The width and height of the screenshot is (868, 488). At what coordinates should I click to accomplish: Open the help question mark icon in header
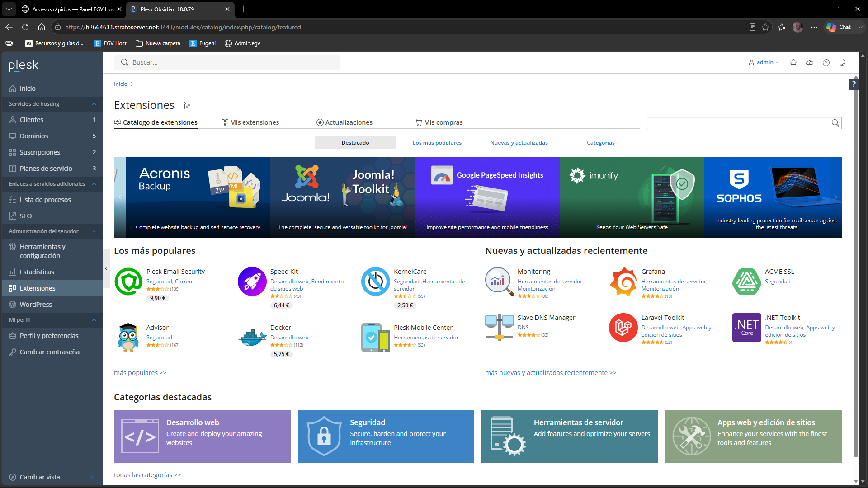[x=826, y=62]
